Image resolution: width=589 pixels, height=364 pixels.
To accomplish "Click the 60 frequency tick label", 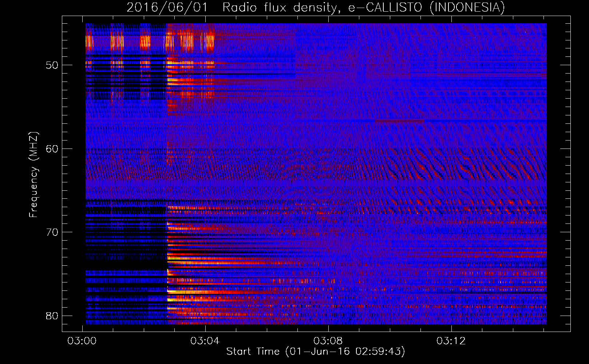I will click(x=52, y=149).
